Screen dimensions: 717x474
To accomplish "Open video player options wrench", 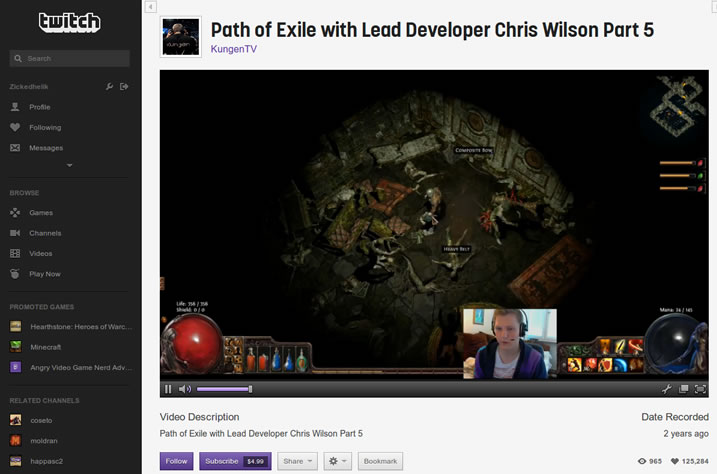I will point(666,389).
